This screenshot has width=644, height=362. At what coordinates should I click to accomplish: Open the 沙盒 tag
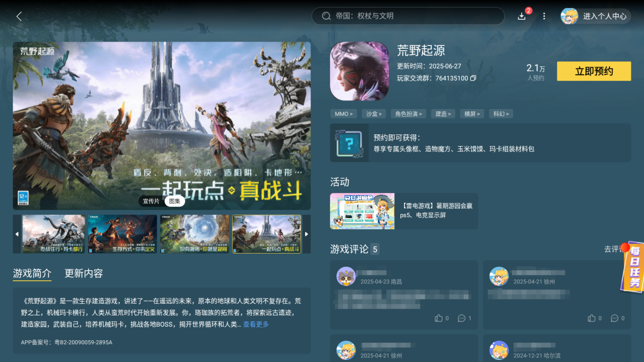(x=375, y=114)
